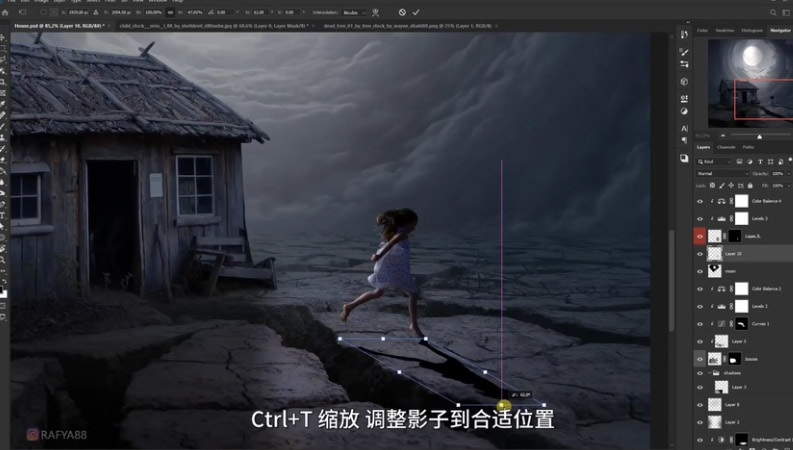Switch to the Channels tab
The height and width of the screenshot is (450, 793).
(726, 147)
